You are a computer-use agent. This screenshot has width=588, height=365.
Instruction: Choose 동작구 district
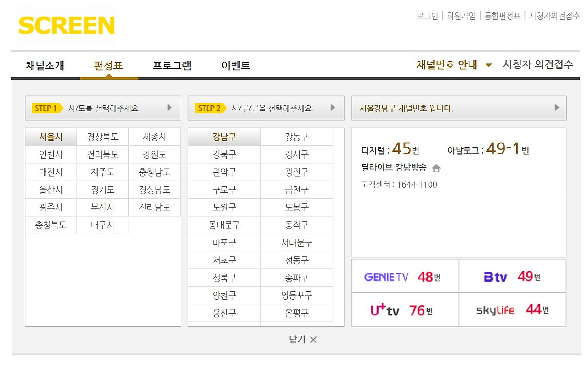click(x=297, y=225)
